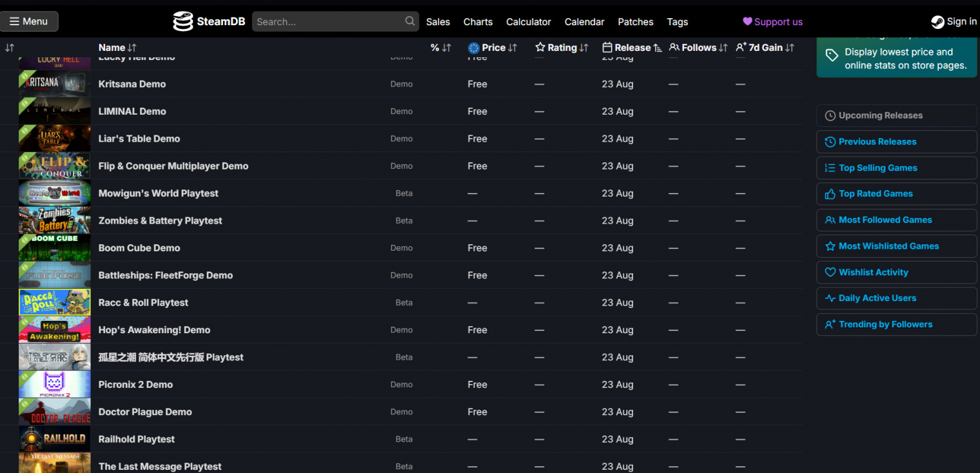Sort table by 7d Gain column
The height and width of the screenshot is (473, 980).
[x=765, y=48]
